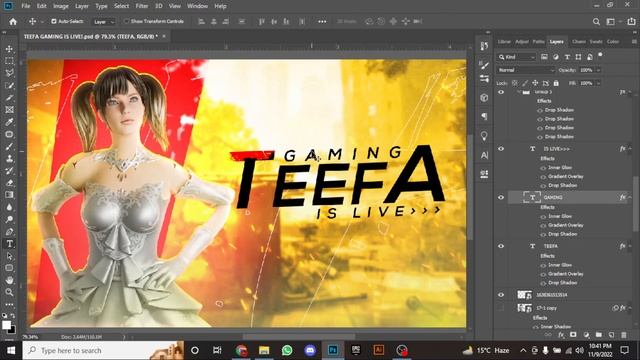This screenshot has width=640, height=360.
Task: Click the add layer style fx button
Action: (x=561, y=335)
